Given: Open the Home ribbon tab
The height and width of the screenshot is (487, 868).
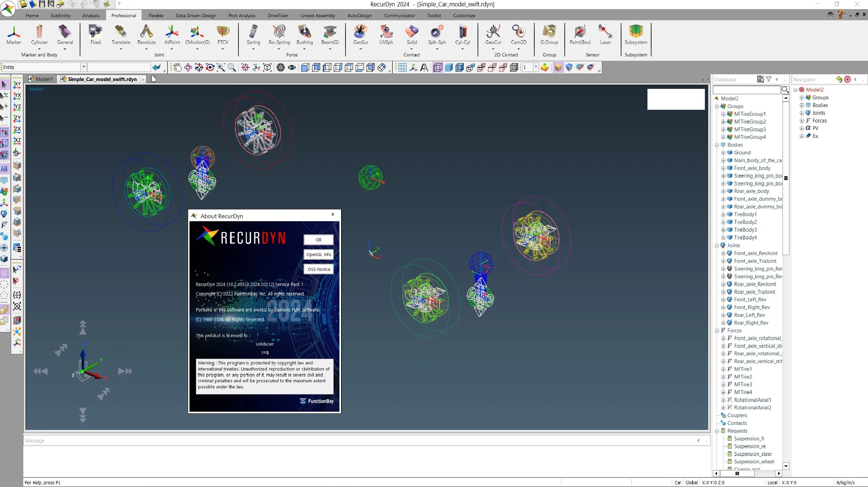Looking at the screenshot, I should 32,16.
